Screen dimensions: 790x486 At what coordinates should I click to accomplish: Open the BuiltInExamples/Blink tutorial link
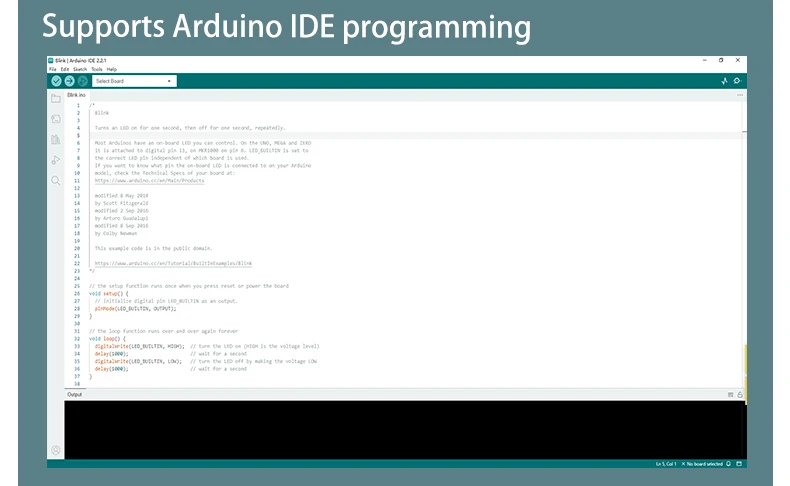(x=173, y=263)
